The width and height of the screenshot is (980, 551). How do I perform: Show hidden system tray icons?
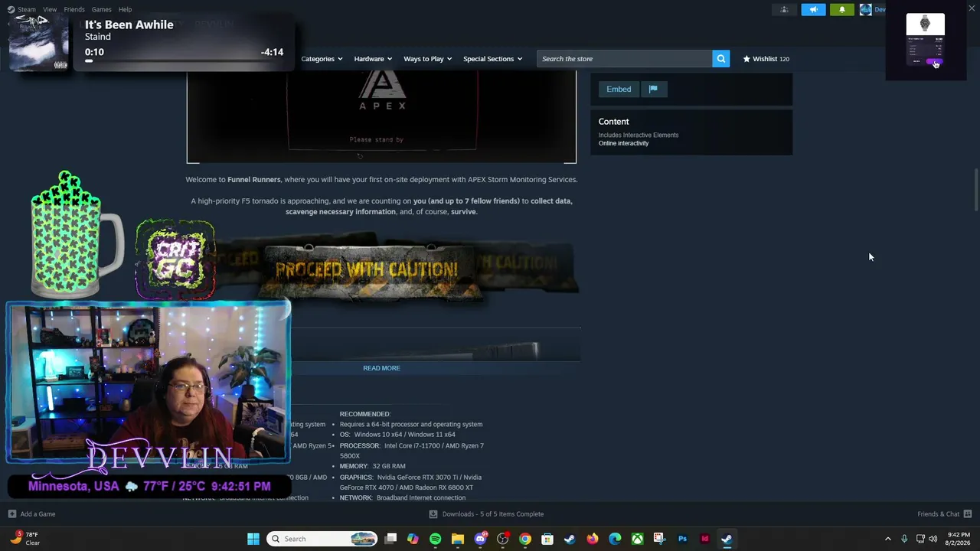887,539
